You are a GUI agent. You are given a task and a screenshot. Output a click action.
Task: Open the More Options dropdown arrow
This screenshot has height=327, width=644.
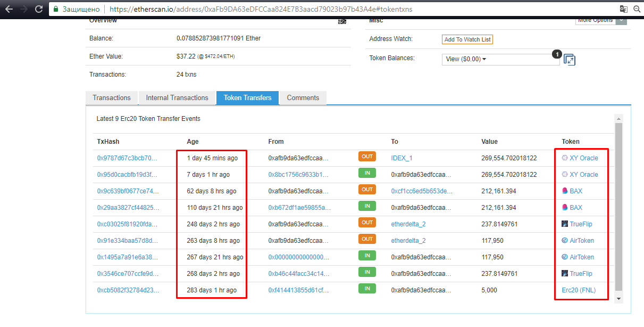(621, 21)
